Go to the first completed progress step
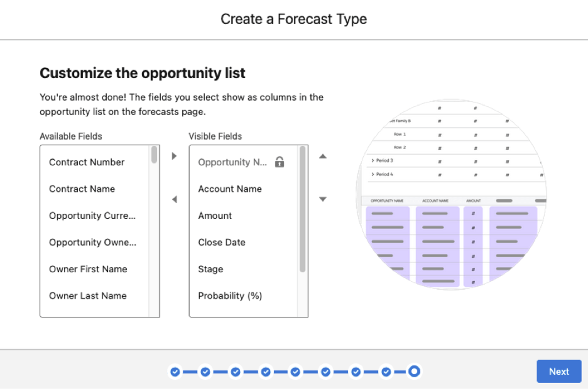 click(175, 372)
